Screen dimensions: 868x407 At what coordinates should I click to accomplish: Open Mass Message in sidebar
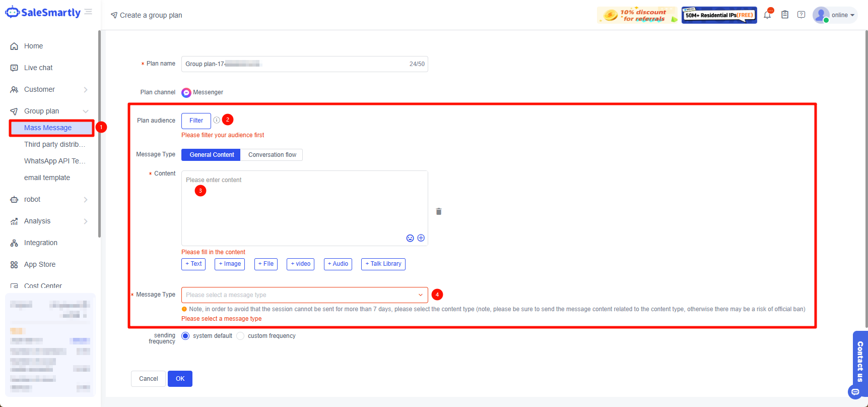[48, 128]
